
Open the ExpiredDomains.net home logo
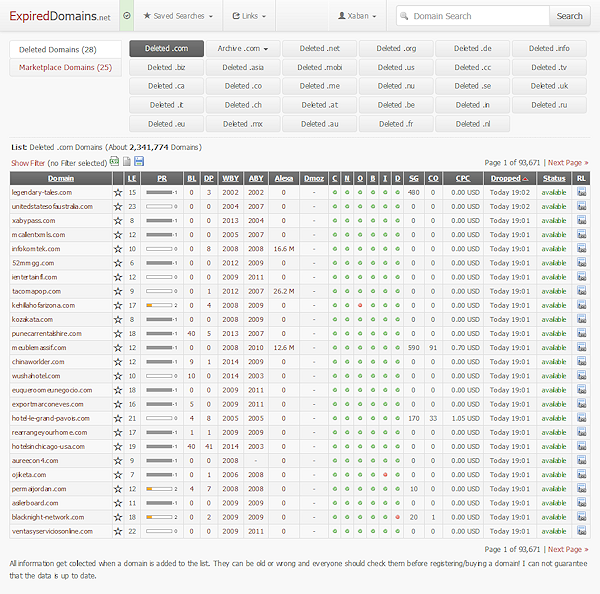click(60, 16)
